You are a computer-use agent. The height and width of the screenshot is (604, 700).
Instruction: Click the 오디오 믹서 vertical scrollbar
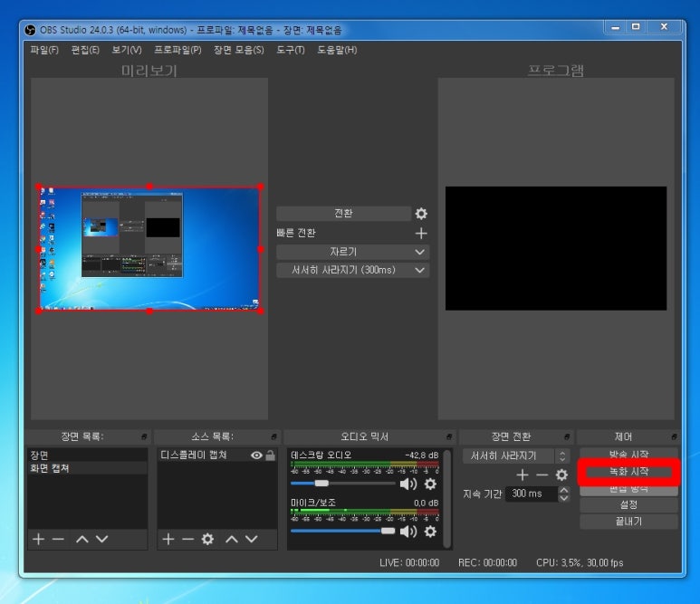[446, 499]
